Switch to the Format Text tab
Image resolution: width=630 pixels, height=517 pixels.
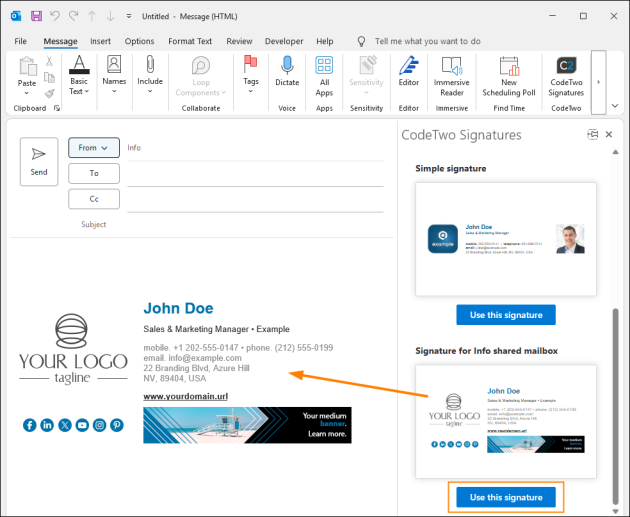click(190, 41)
